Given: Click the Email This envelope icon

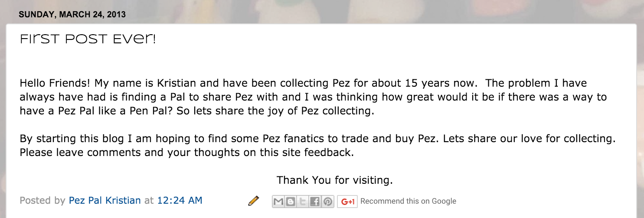Looking at the screenshot, I should pos(278,202).
